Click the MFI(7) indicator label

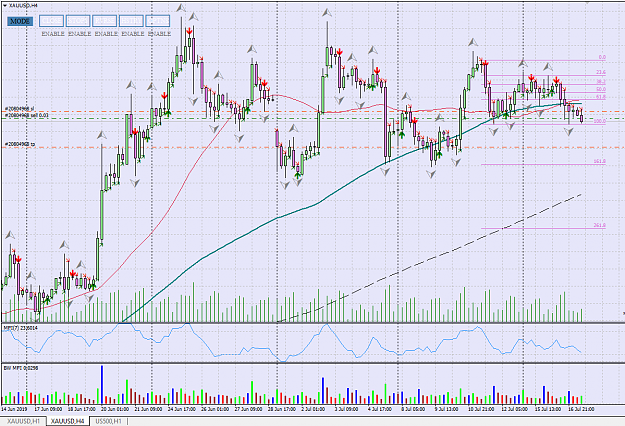click(21, 328)
